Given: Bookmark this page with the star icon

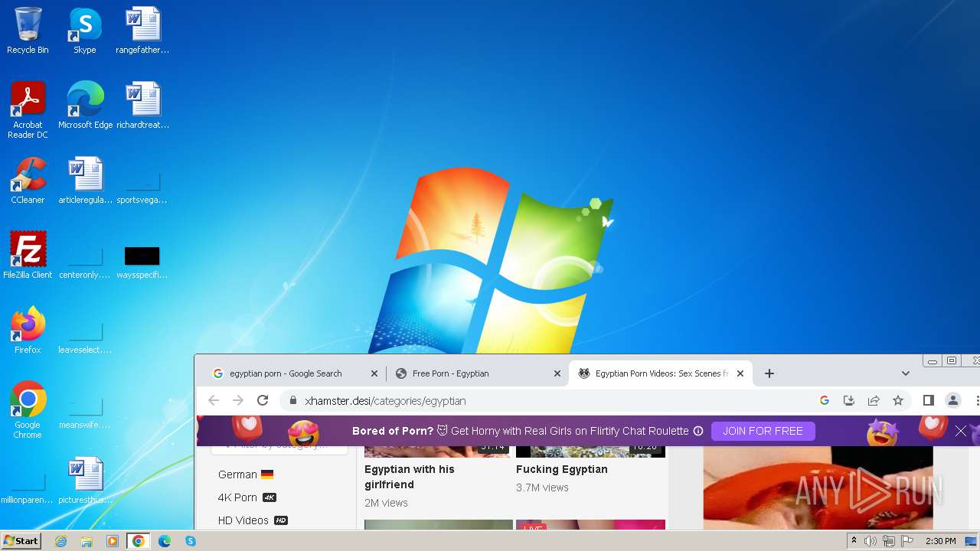Looking at the screenshot, I should [898, 400].
